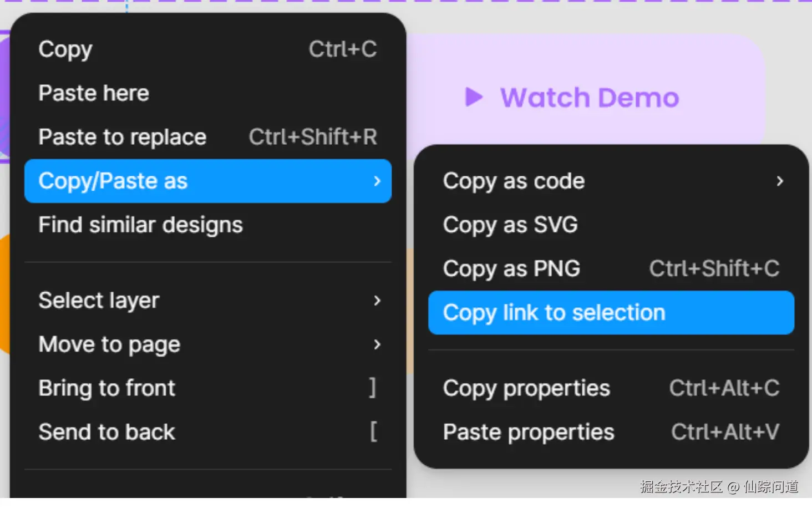Click the Copy as code label

(514, 181)
